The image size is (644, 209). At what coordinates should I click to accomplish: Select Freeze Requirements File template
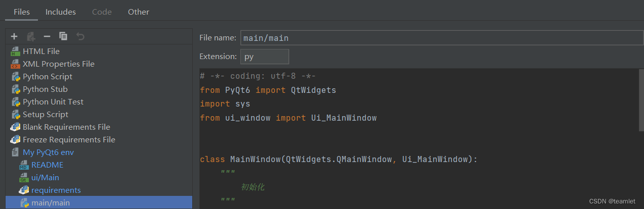(x=99, y=139)
